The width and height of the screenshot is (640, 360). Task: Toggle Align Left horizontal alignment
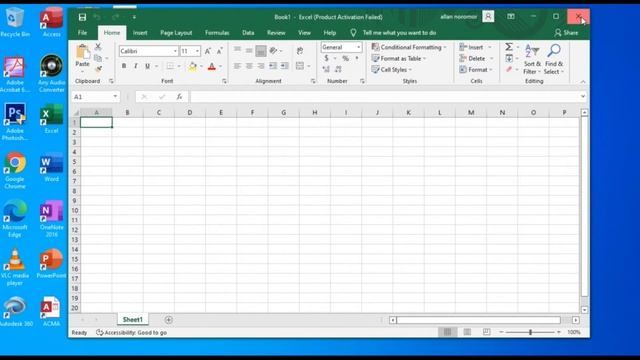pos(237,66)
